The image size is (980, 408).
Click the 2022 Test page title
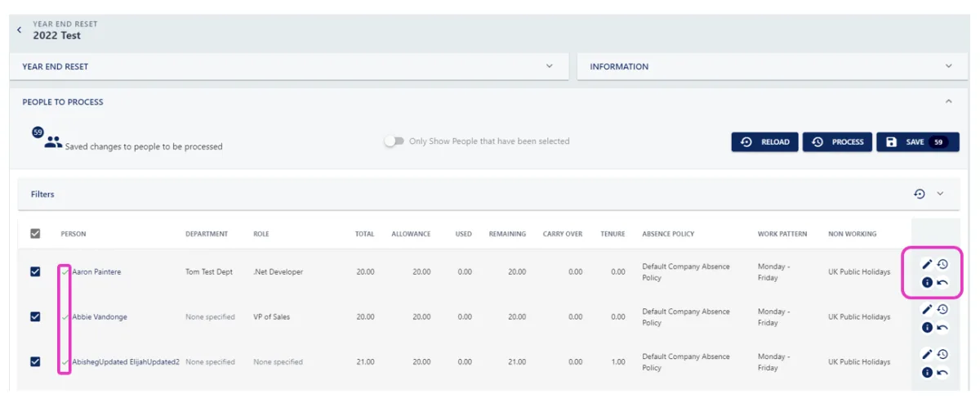click(56, 35)
